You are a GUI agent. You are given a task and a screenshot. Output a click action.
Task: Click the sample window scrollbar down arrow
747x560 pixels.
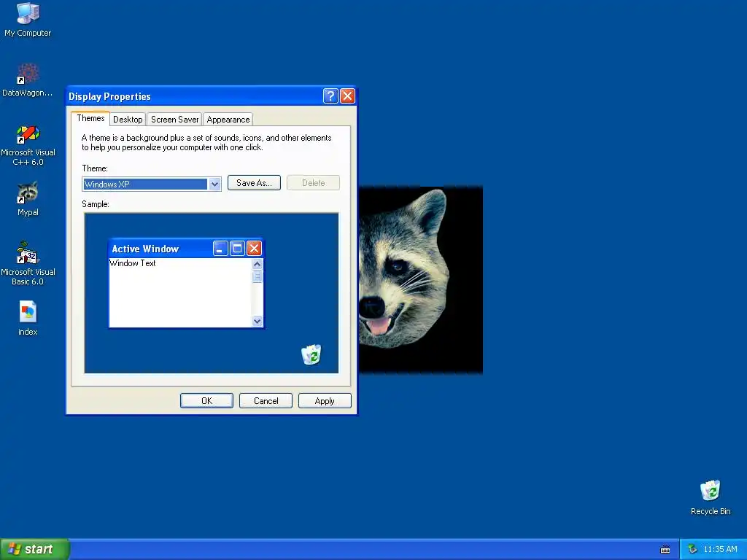coord(258,321)
